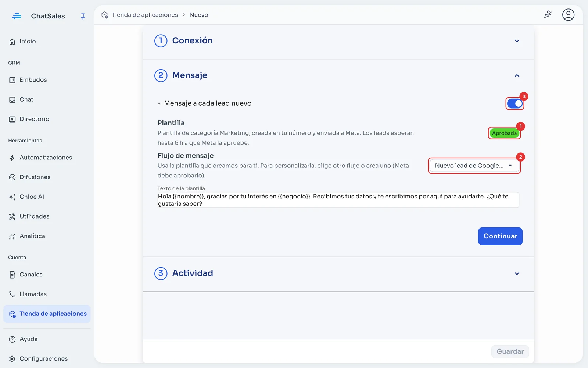Click the Aprobada status badge
Viewport: 588px width, 368px height.
point(504,133)
